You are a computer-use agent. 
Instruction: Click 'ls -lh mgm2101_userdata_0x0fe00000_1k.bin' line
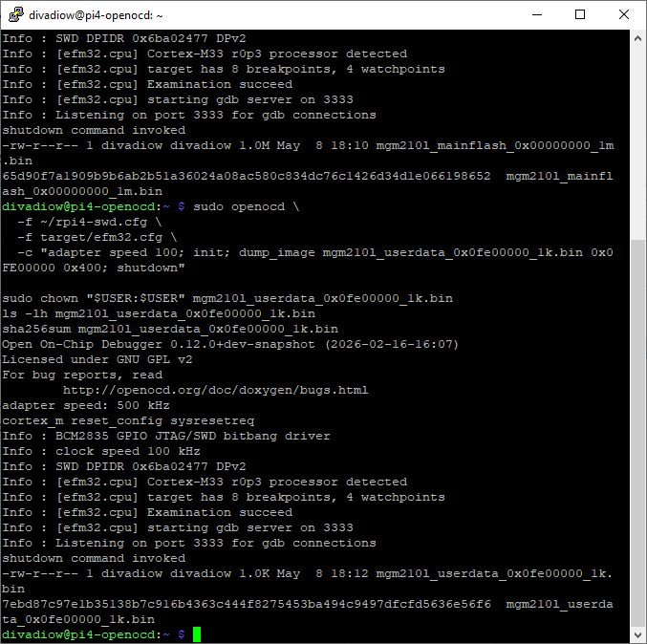[x=159, y=313]
